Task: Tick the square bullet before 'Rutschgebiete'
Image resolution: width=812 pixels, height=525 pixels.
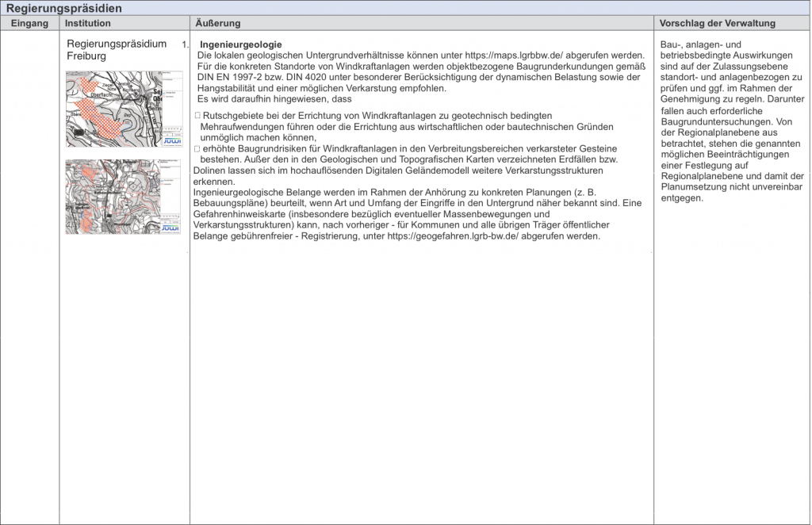Action: click(x=197, y=117)
